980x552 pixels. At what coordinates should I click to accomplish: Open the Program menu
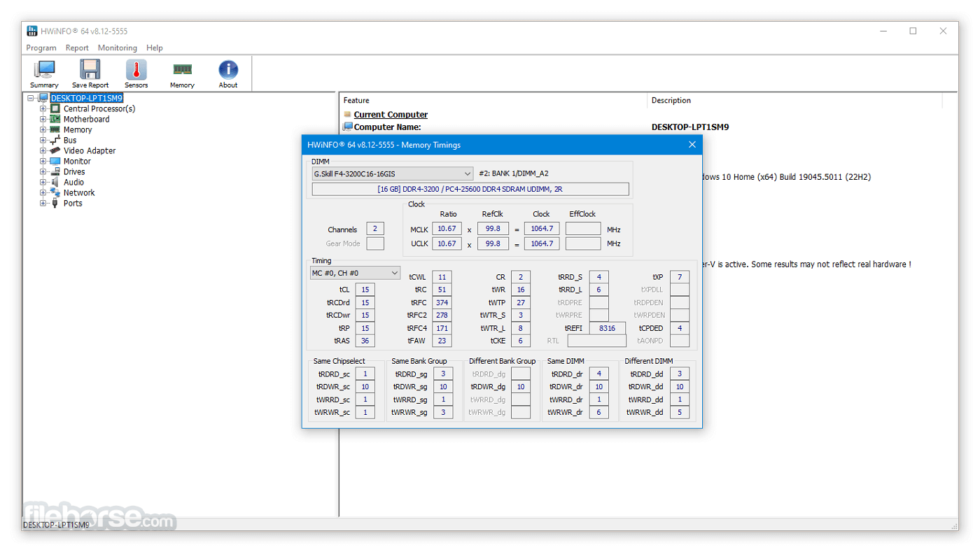pyautogui.click(x=41, y=48)
